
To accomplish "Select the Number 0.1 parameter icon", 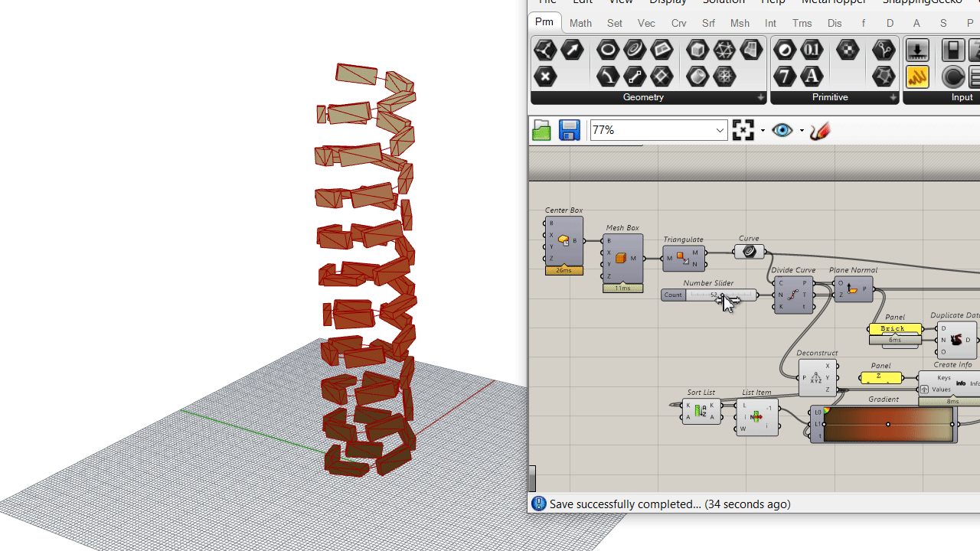I will 812,50.
